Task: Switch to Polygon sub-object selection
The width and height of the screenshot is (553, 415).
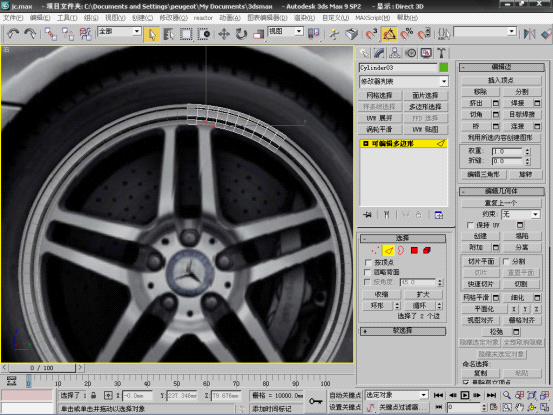Action: tap(414, 250)
